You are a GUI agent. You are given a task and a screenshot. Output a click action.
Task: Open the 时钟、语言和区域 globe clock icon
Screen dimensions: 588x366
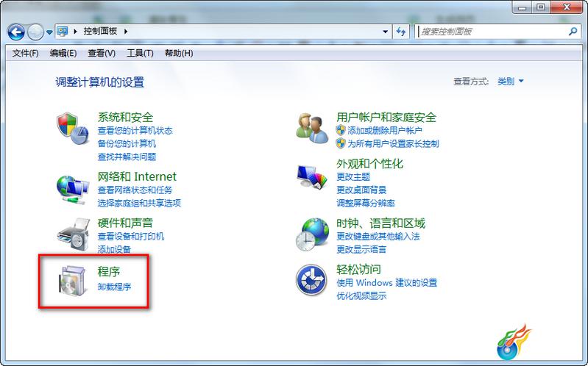pyautogui.click(x=312, y=234)
